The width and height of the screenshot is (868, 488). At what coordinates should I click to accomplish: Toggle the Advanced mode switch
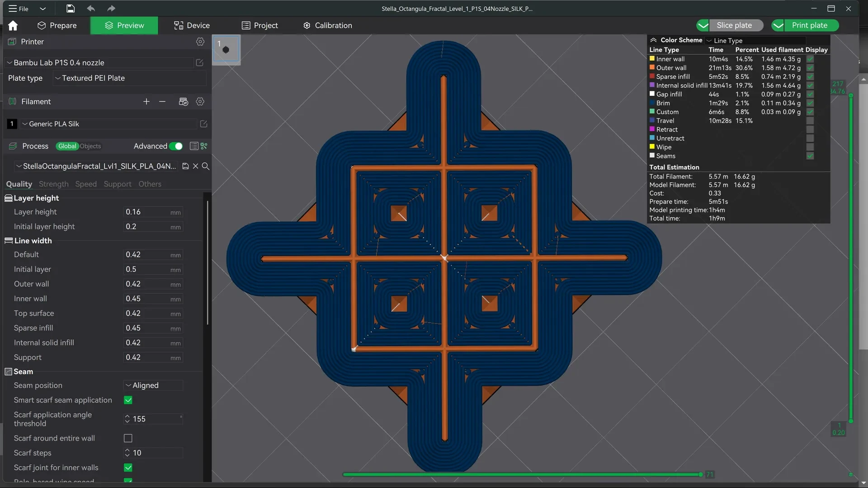[176, 146]
